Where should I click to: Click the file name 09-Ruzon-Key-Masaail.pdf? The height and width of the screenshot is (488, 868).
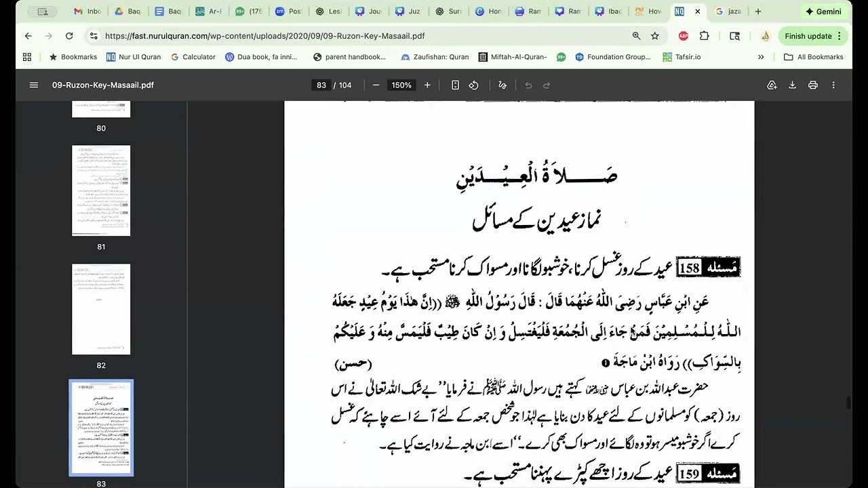coord(103,85)
